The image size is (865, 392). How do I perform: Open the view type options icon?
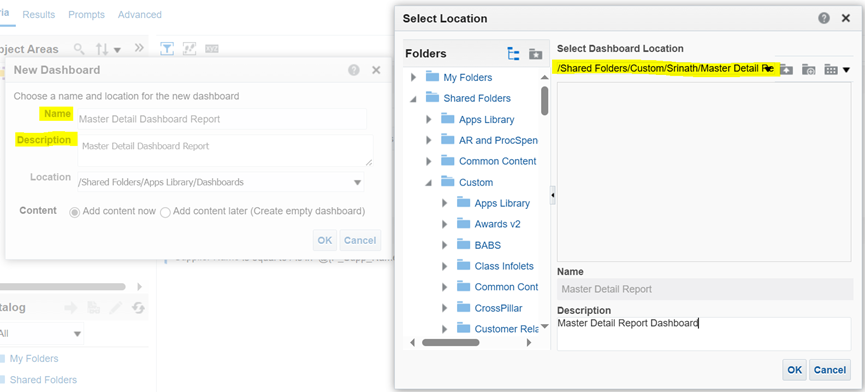point(836,69)
